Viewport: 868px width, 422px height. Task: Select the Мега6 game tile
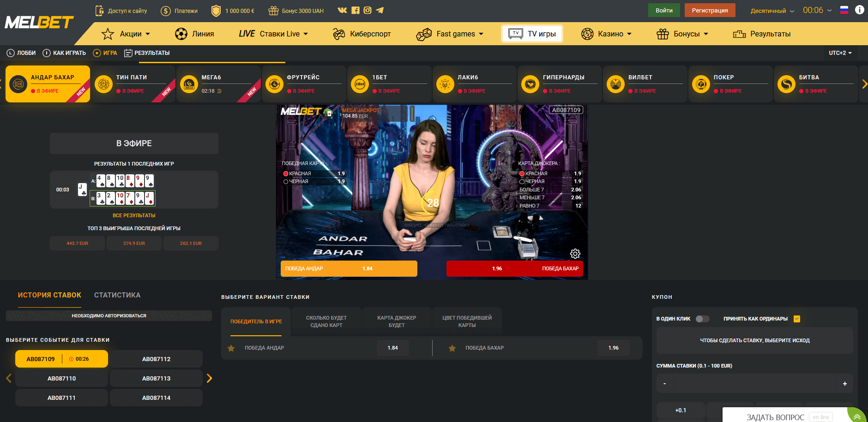click(218, 84)
